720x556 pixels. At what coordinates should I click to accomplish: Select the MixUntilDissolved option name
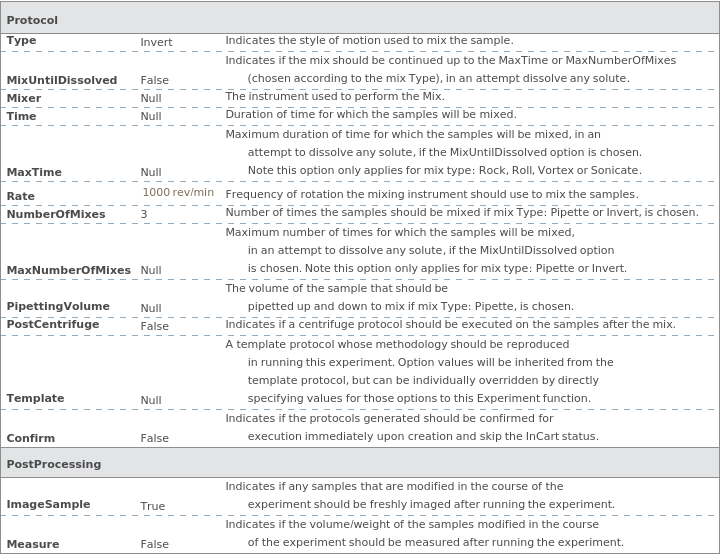tap(62, 80)
